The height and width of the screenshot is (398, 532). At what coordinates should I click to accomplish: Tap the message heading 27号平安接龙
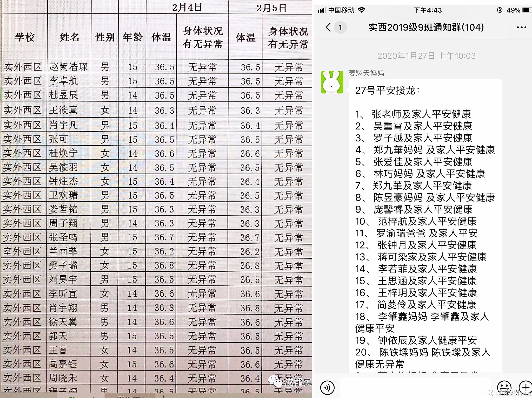(x=387, y=90)
